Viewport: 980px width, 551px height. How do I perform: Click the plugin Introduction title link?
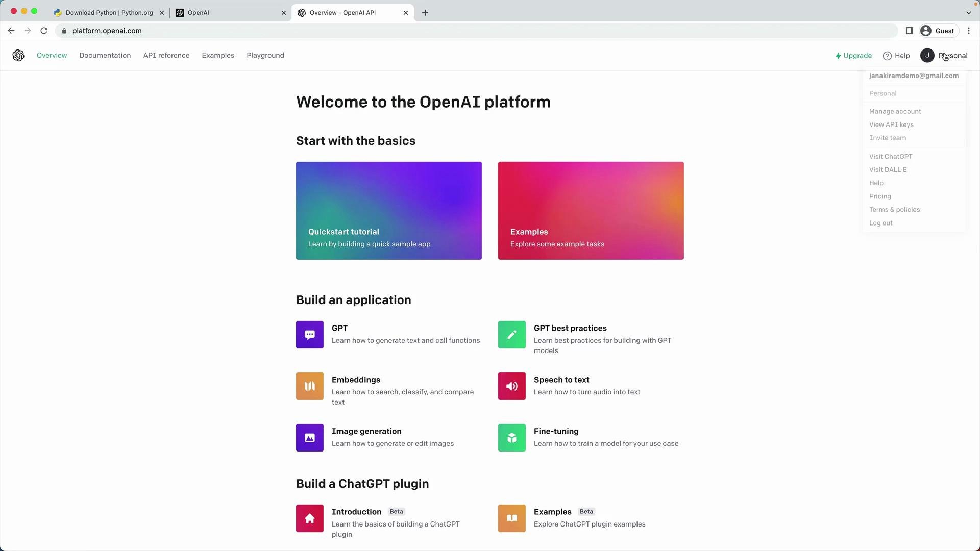[x=356, y=512]
